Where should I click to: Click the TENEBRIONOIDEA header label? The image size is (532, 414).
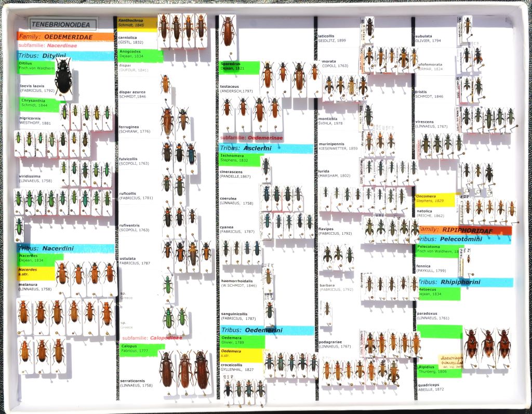63,24
